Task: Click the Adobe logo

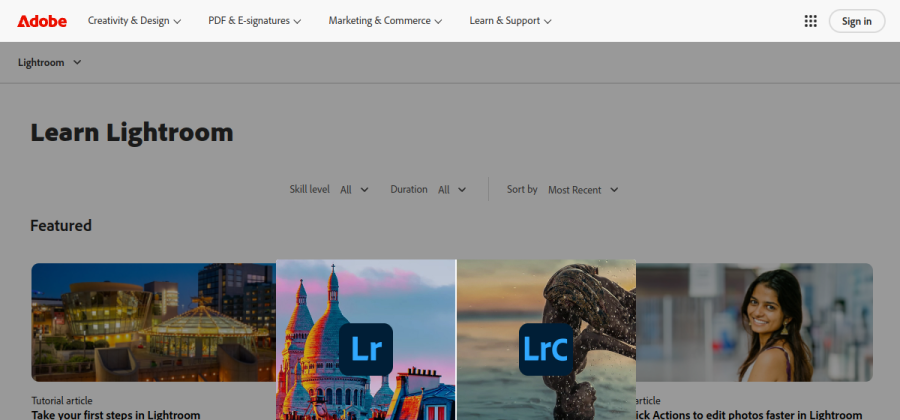Action: pyautogui.click(x=42, y=21)
